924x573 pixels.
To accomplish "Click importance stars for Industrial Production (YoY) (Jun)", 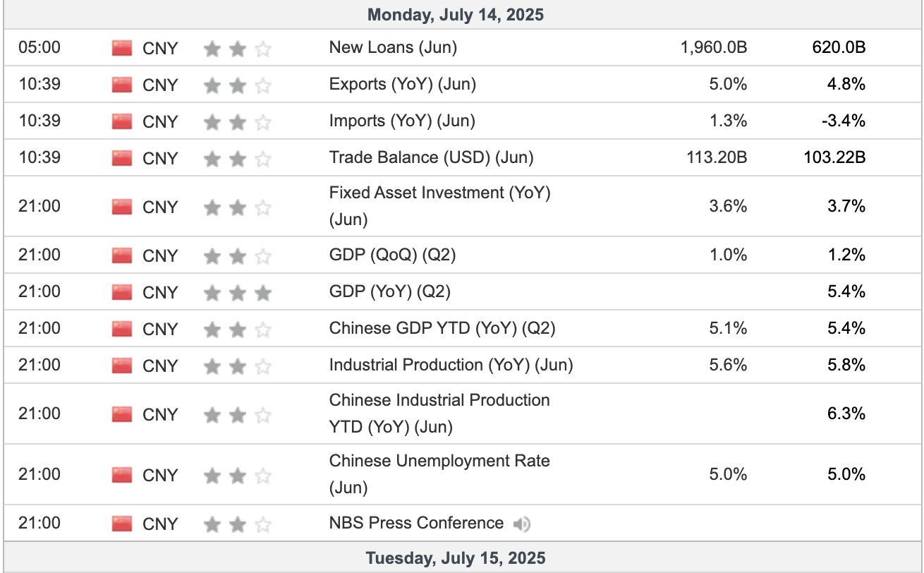I will 238,366.
